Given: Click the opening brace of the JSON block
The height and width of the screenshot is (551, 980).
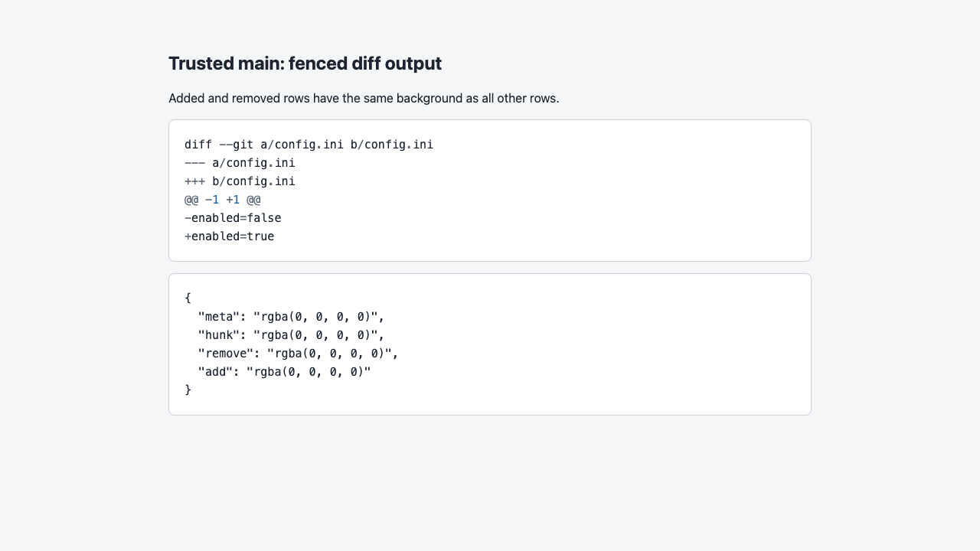Looking at the screenshot, I should coord(188,298).
